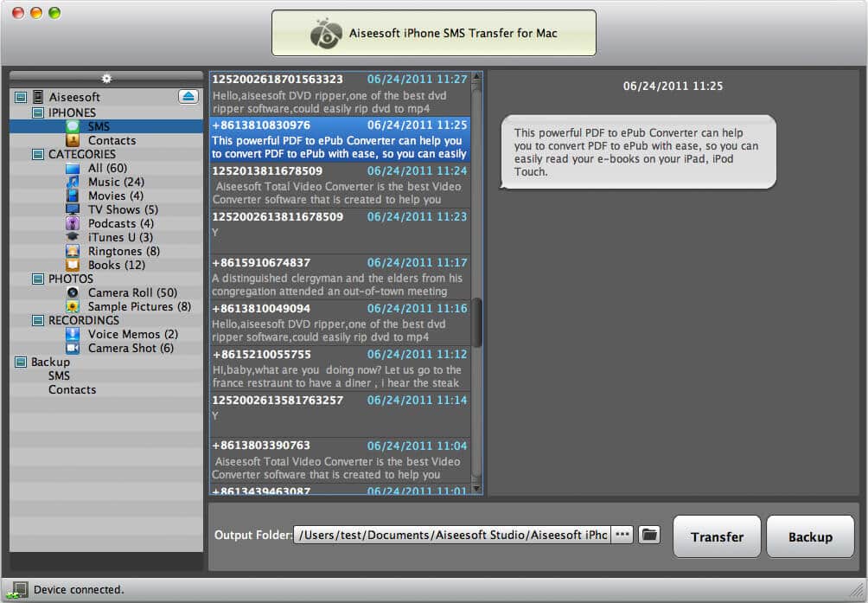The height and width of the screenshot is (603, 868).
Task: Collapse the Aiseesoft device tree node
Action: pos(21,98)
